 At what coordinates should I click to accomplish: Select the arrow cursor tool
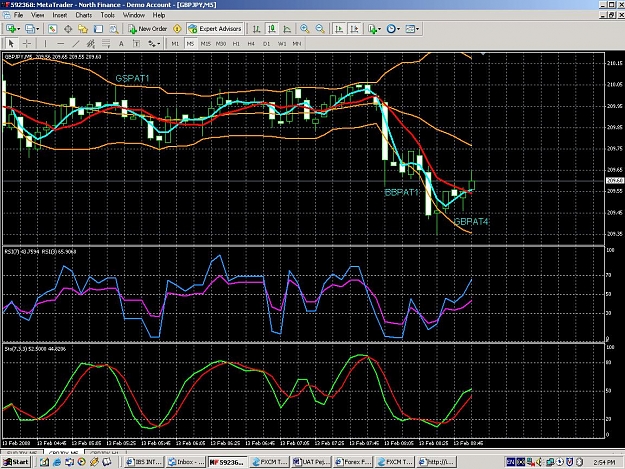[11, 43]
